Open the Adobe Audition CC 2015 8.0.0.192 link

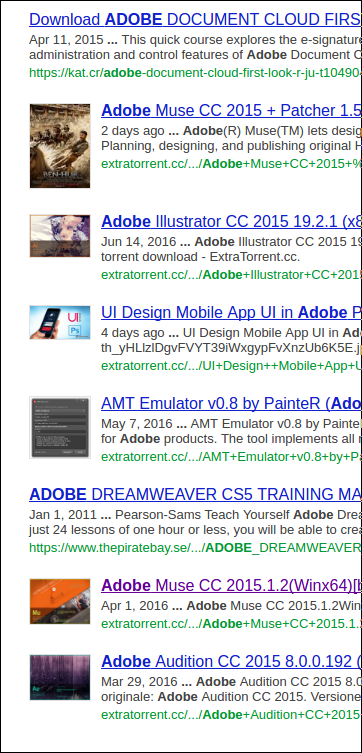point(231,661)
